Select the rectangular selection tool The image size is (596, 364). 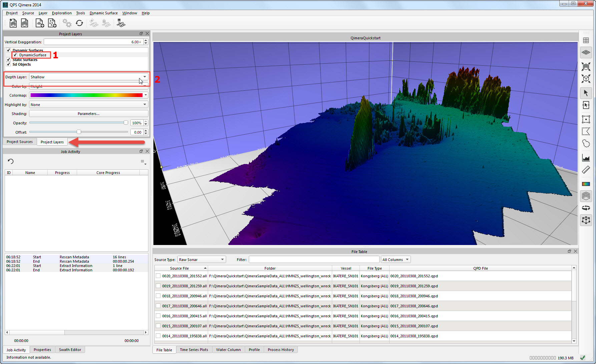[x=586, y=119]
